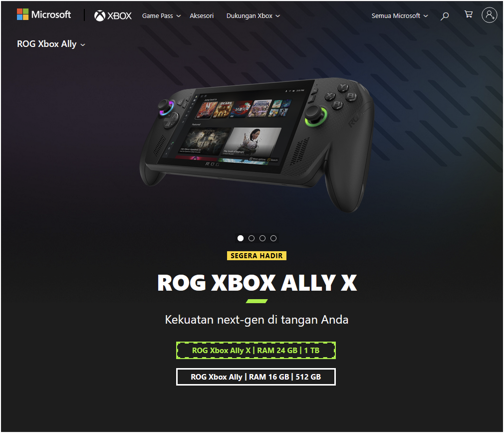
Task: Select the first carousel dot
Action: (241, 238)
